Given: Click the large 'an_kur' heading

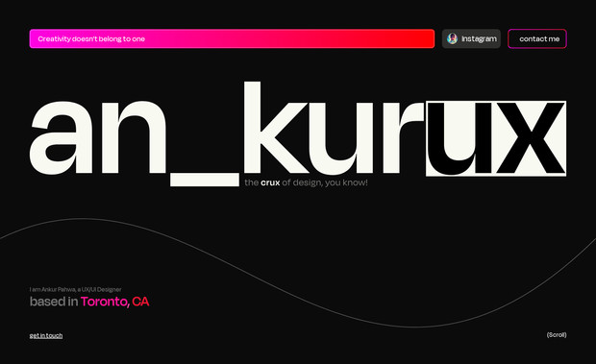Looking at the screenshot, I should [x=227, y=133].
